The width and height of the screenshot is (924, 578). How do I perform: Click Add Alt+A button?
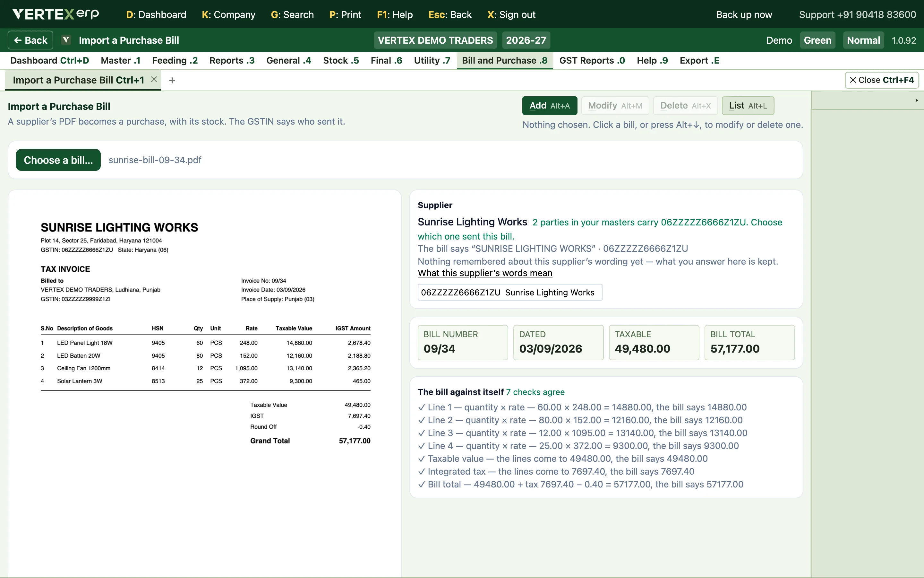pos(550,106)
